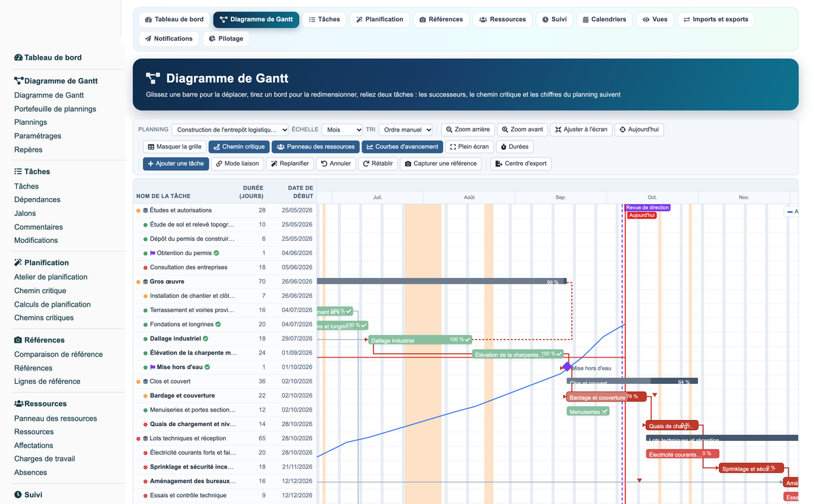Open the Planning selector dropdown

[230, 130]
